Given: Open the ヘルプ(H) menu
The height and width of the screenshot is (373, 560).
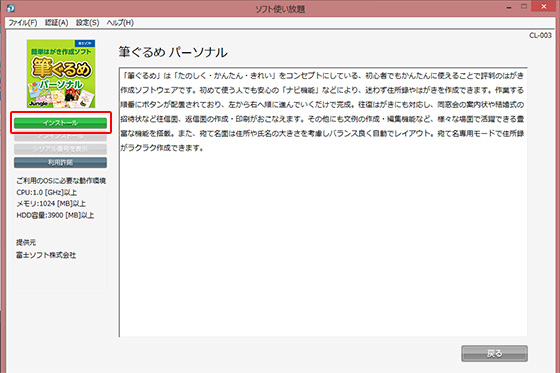Looking at the screenshot, I should 120,23.
